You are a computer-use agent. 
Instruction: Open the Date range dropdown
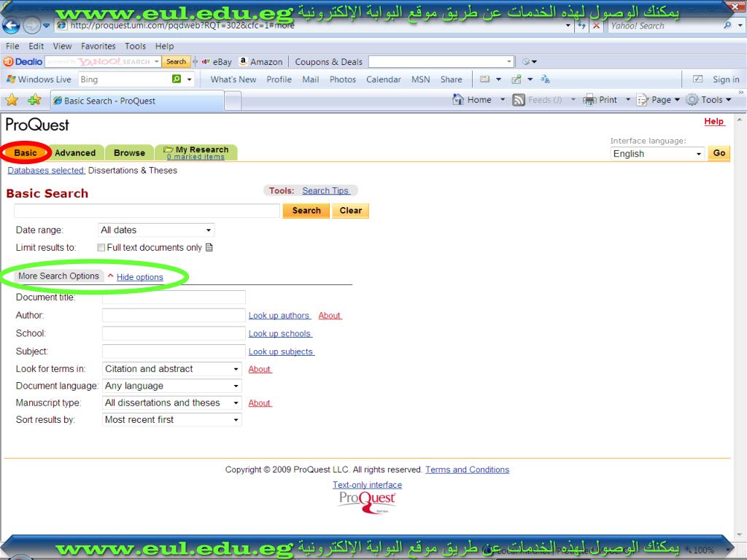(156, 230)
